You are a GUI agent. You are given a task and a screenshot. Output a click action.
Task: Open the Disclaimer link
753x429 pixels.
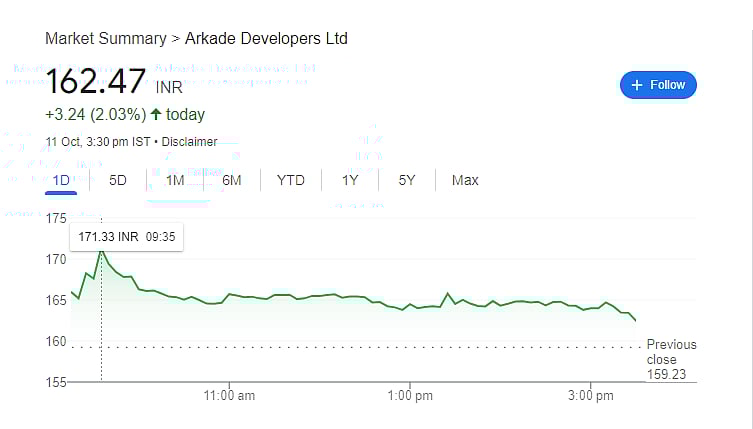click(x=189, y=142)
